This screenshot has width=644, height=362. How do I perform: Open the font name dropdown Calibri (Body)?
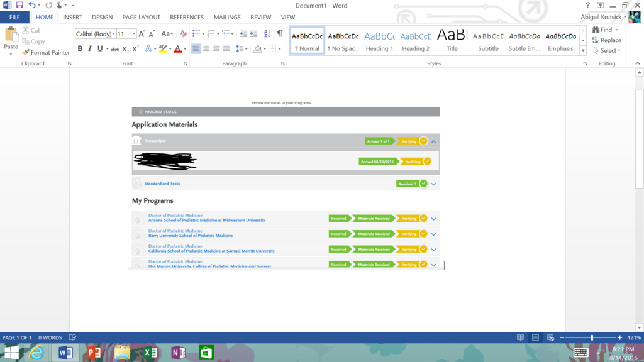[x=94, y=33]
